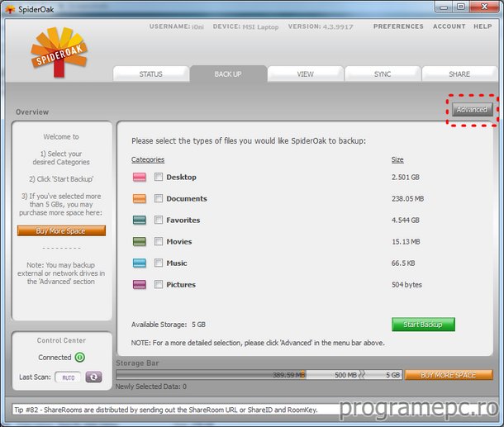Click the Categories column header
Viewport: 504px width, 427px height.
point(148,159)
